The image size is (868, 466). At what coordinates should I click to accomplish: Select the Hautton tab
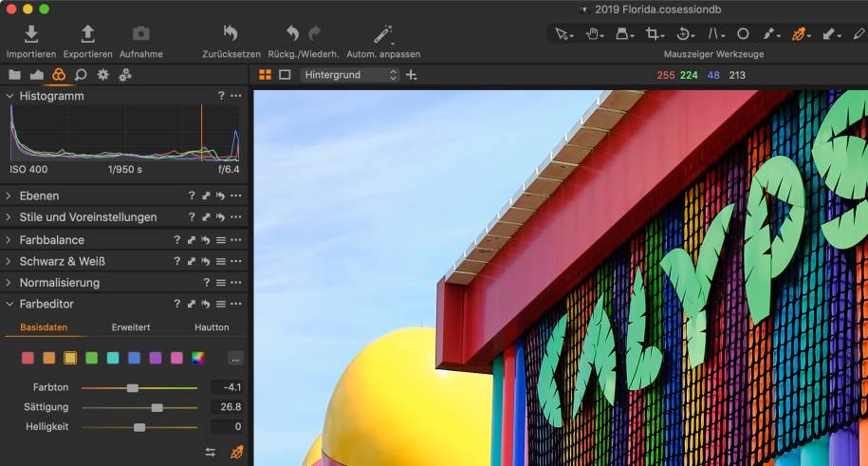tap(212, 327)
